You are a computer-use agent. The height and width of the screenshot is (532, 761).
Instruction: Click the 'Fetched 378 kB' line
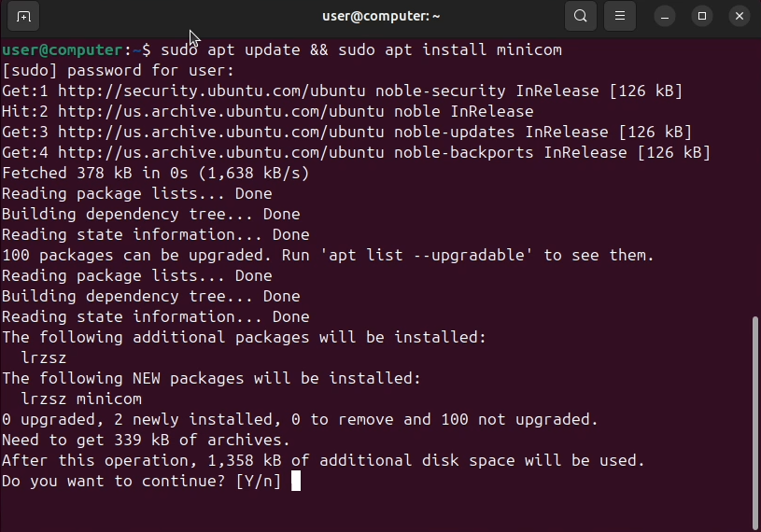click(155, 173)
